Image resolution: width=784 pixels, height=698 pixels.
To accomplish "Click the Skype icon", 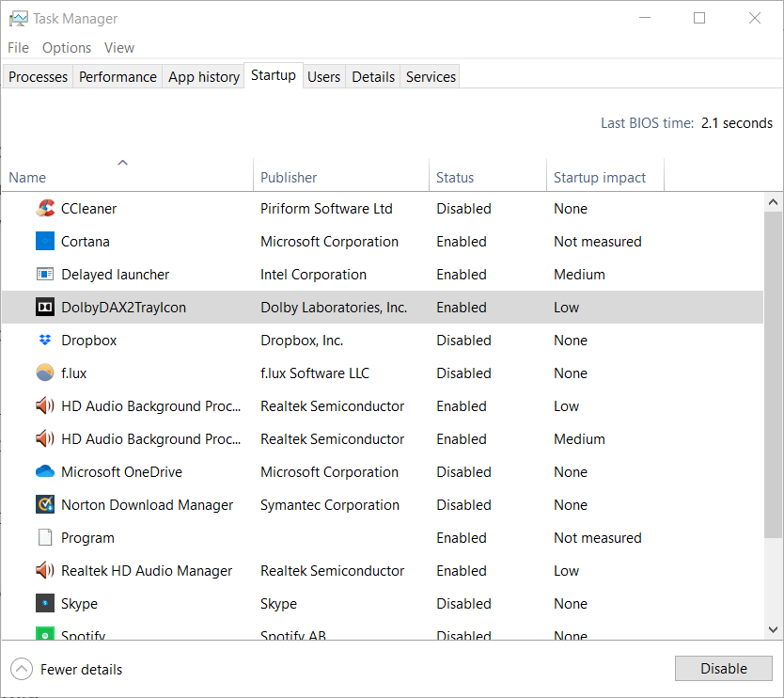I will (45, 603).
